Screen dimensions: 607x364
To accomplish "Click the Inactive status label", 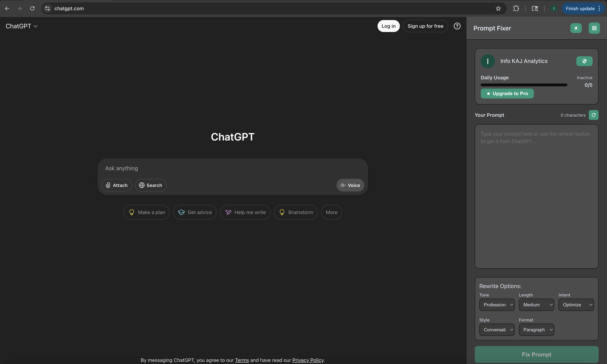I will point(584,78).
